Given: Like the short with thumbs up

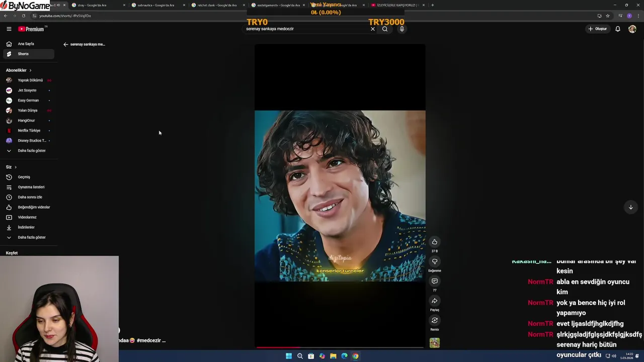Looking at the screenshot, I should click(435, 242).
